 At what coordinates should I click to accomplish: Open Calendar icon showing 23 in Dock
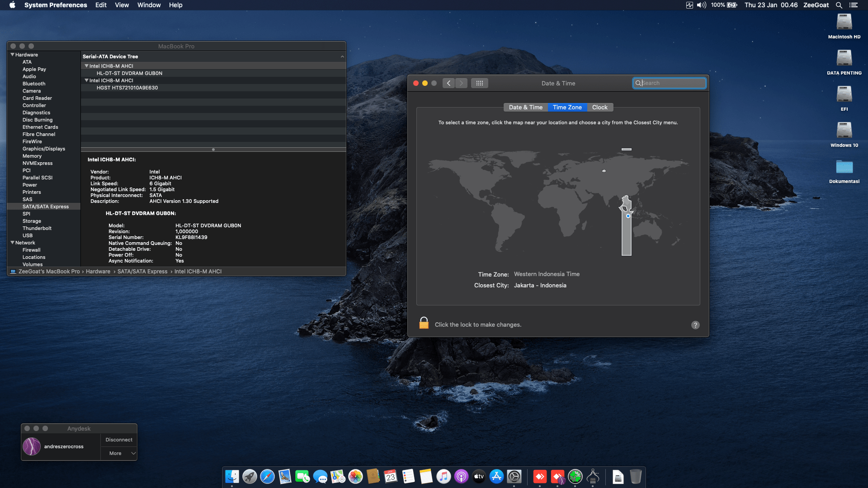tap(391, 476)
